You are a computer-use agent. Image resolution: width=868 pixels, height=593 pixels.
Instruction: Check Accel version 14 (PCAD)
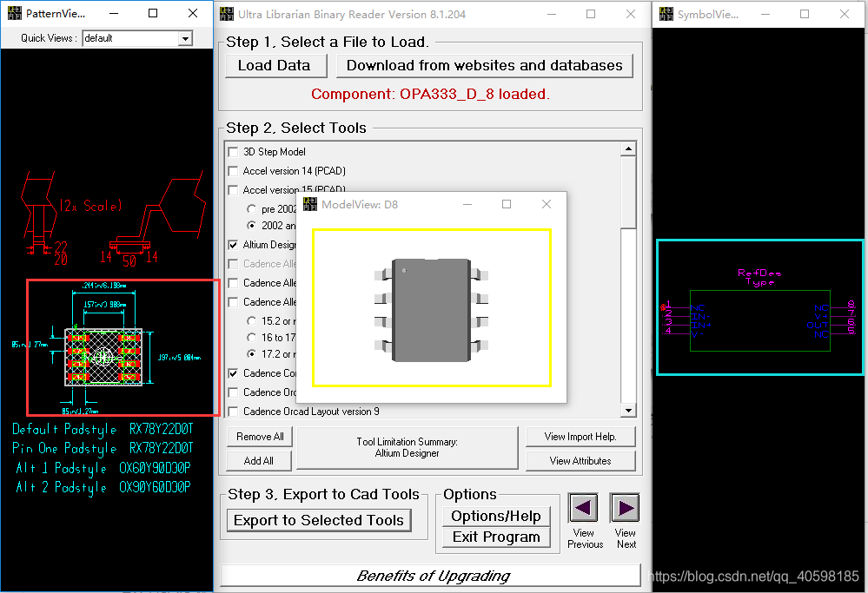pyautogui.click(x=233, y=172)
